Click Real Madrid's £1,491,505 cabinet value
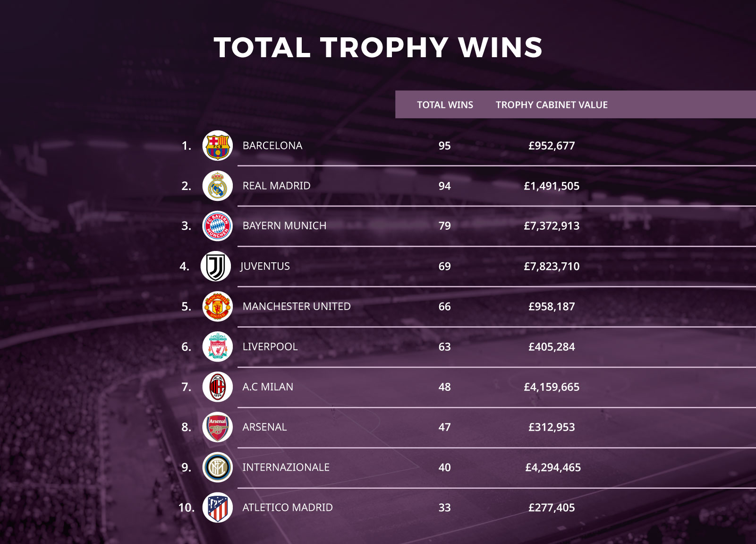756x544 pixels. (552, 186)
